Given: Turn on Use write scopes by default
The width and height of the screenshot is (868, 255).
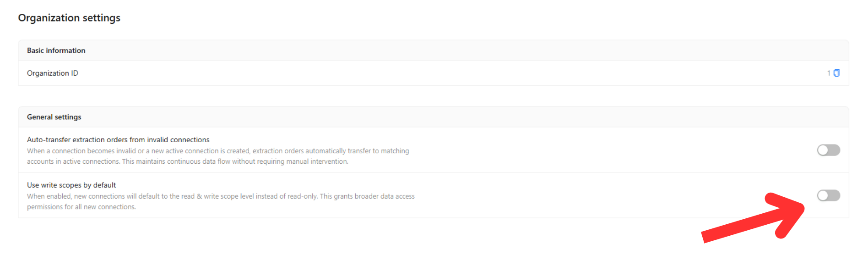Looking at the screenshot, I should point(828,196).
